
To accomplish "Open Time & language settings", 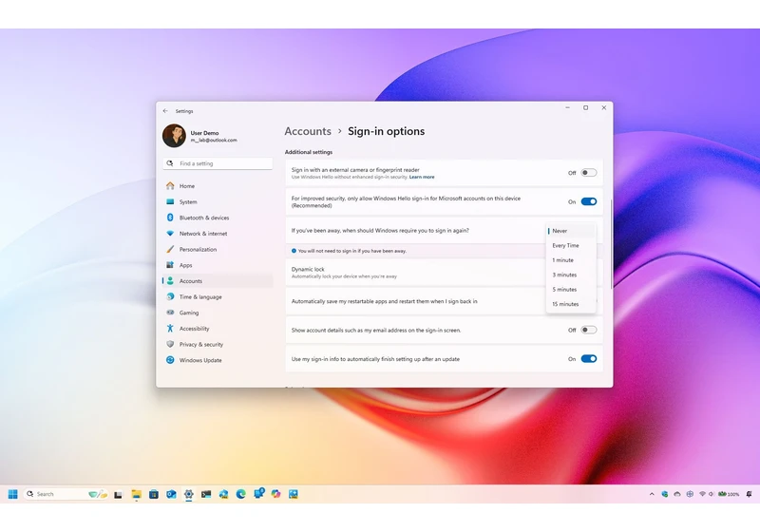I will [218, 296].
